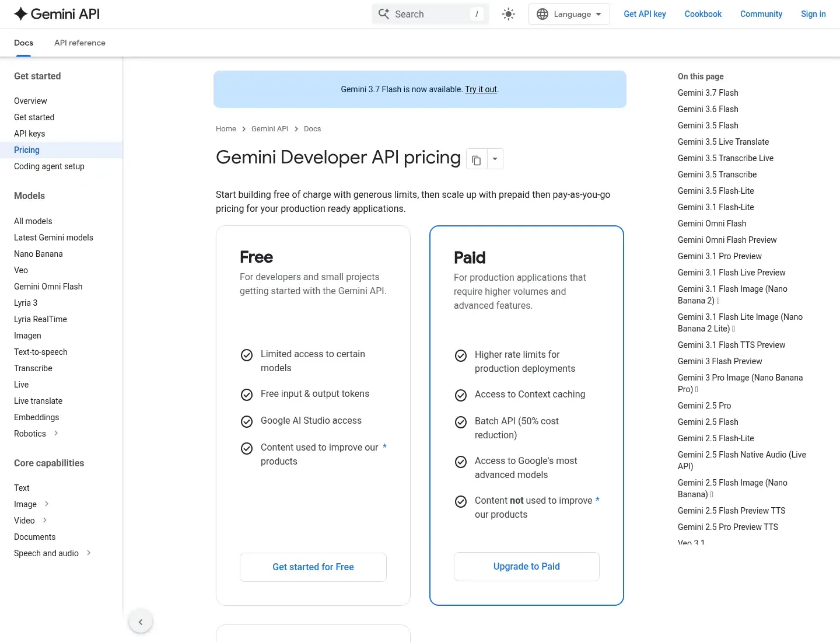Jump to Gemini Omni Flash Preview section
This screenshot has width=840, height=642.
point(727,240)
